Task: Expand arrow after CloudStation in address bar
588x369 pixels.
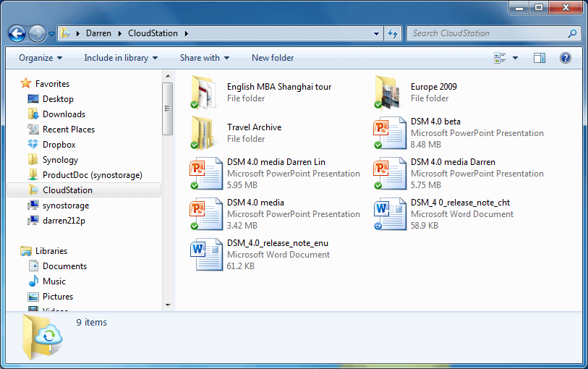Action: 186,33
